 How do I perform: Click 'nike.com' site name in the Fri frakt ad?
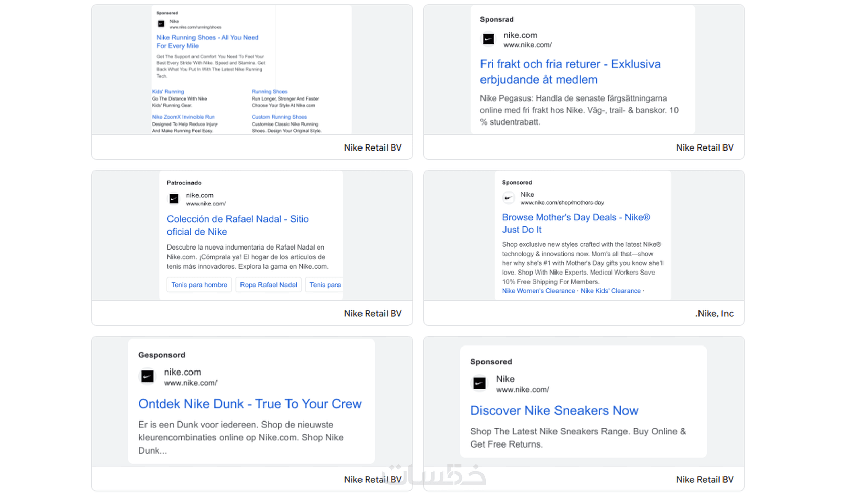point(520,35)
